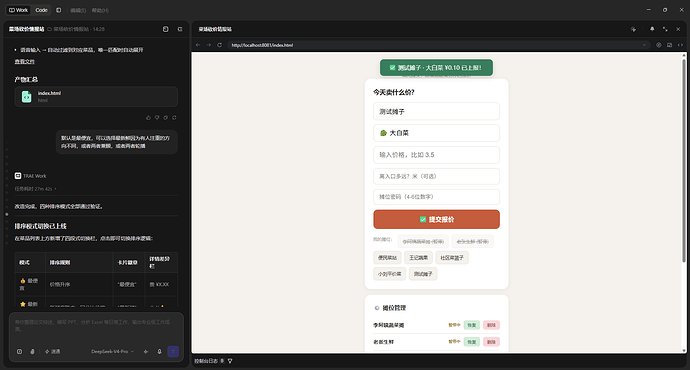690x370 pixels.
Task: Toggle the sidebar layout icon
Action: pos(59,10)
